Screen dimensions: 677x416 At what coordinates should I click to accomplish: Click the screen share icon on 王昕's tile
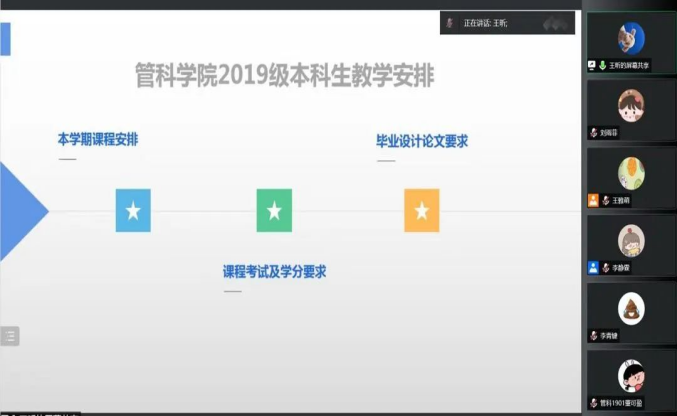(593, 65)
